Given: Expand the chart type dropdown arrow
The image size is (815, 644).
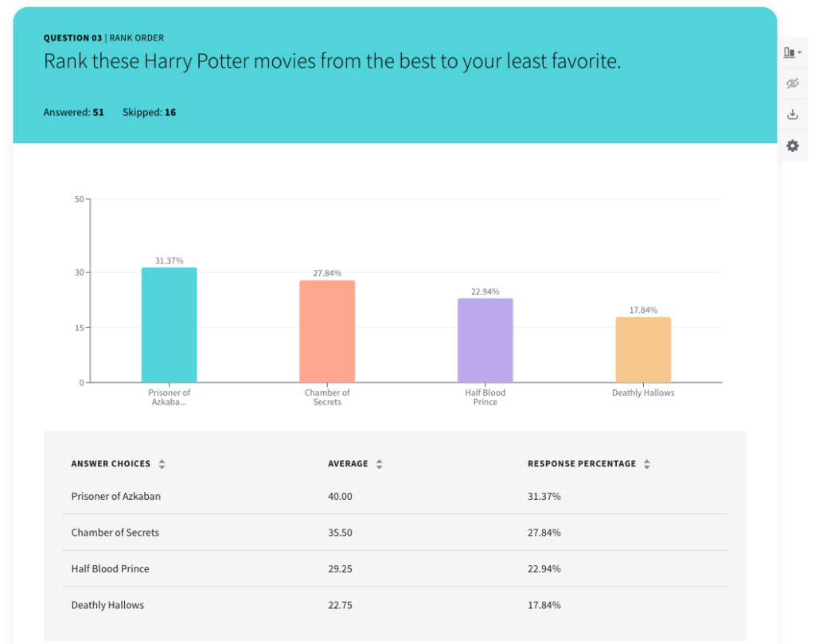Looking at the screenshot, I should [x=800, y=52].
